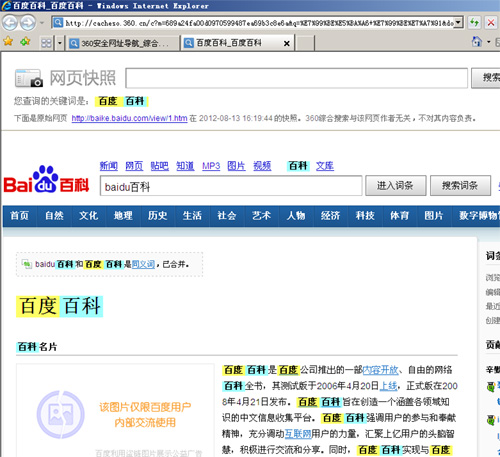Image resolution: width=500 pixels, height=457 pixels.
Task: Open the baike.baidu.com/view/1.htm original link
Action: pos(129,118)
